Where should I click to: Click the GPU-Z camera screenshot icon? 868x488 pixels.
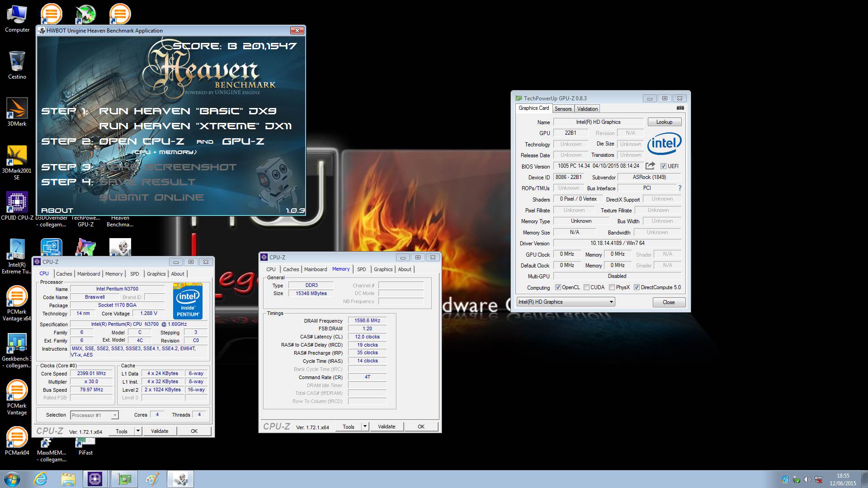680,108
